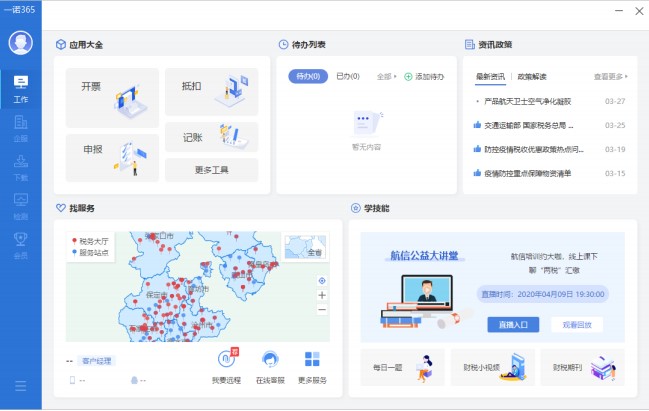Open the 会员 trophy icon

tap(20, 243)
